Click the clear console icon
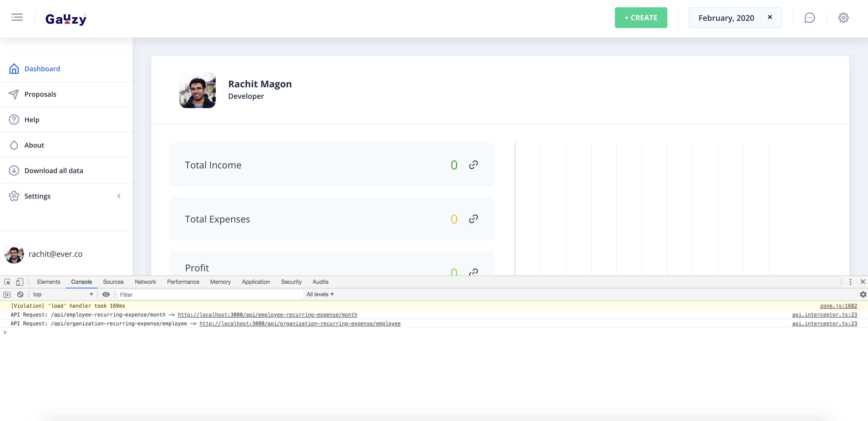The height and width of the screenshot is (421, 868). pyautogui.click(x=20, y=294)
